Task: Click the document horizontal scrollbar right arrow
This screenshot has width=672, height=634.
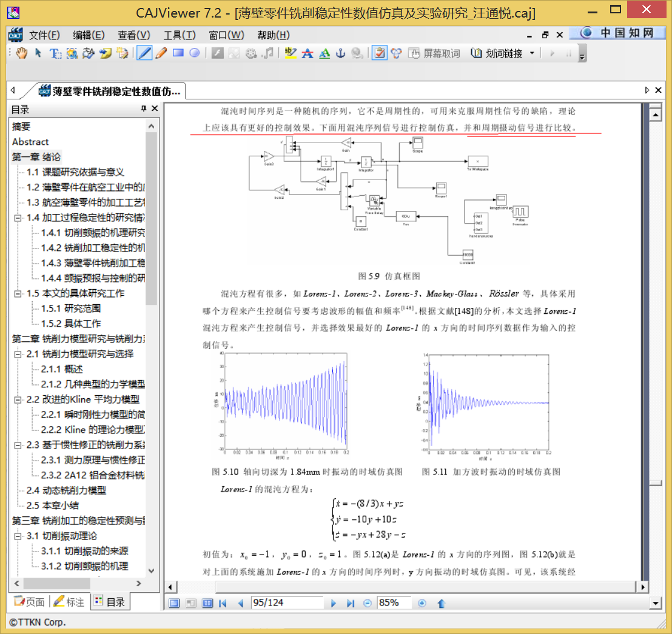Action: [642, 587]
